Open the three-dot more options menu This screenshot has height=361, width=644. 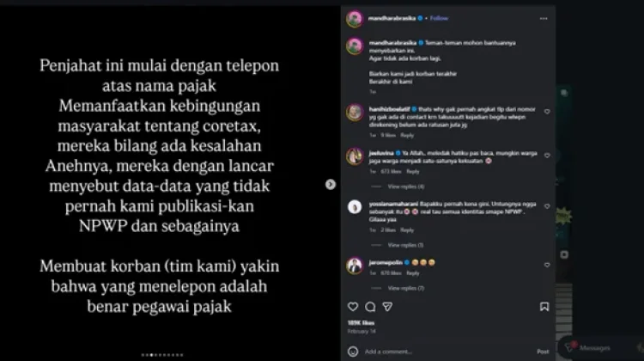544,19
